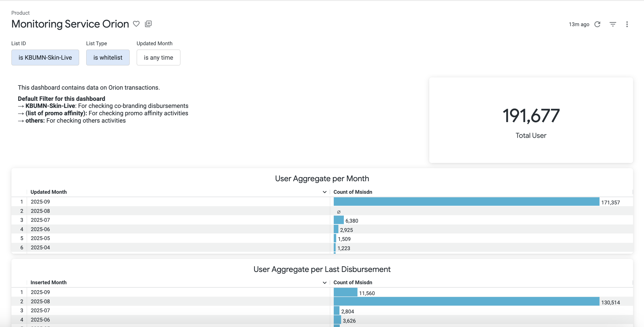Sort by Inserted Month column chevron

point(325,283)
